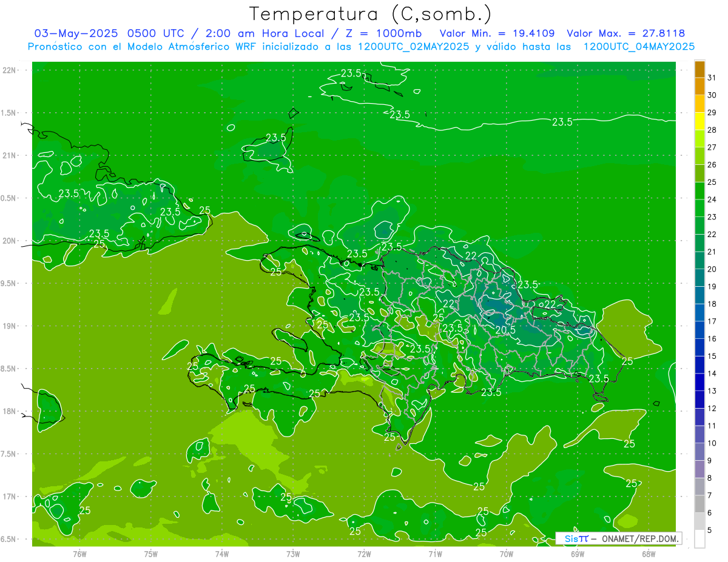The image size is (728, 562).
Task: Click the "19N" latitude axis label
Action: pos(9,326)
